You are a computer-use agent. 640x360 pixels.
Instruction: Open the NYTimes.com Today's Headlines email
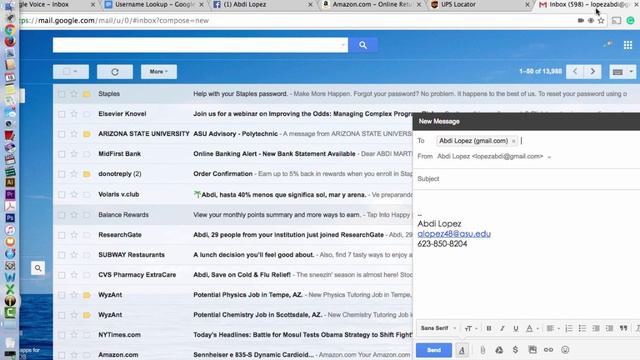click(233, 335)
